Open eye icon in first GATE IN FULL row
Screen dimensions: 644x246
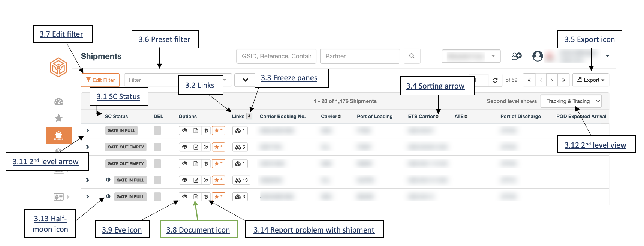pyautogui.click(x=184, y=130)
